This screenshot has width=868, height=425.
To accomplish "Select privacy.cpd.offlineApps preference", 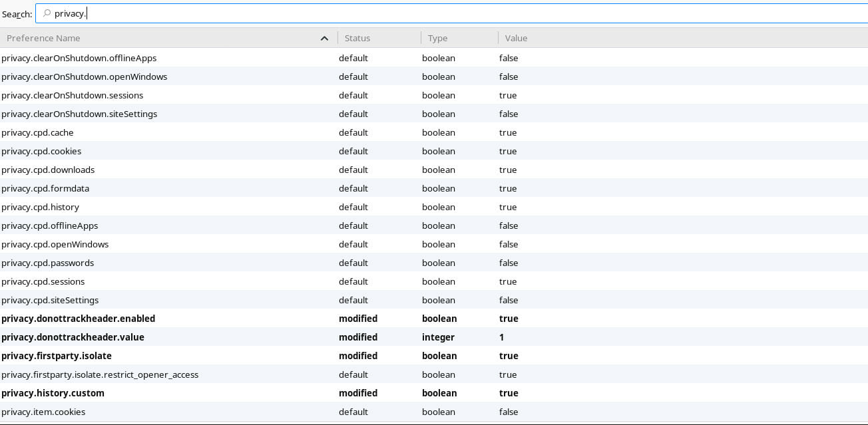I will tap(49, 225).
